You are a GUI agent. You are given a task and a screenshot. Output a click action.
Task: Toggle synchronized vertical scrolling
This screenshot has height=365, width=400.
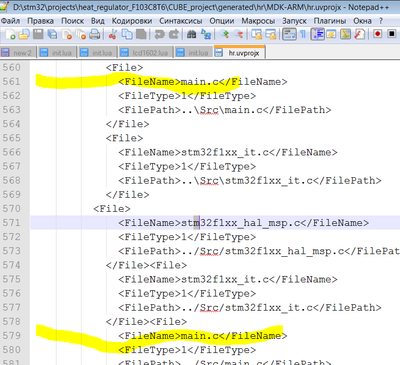coord(256,34)
